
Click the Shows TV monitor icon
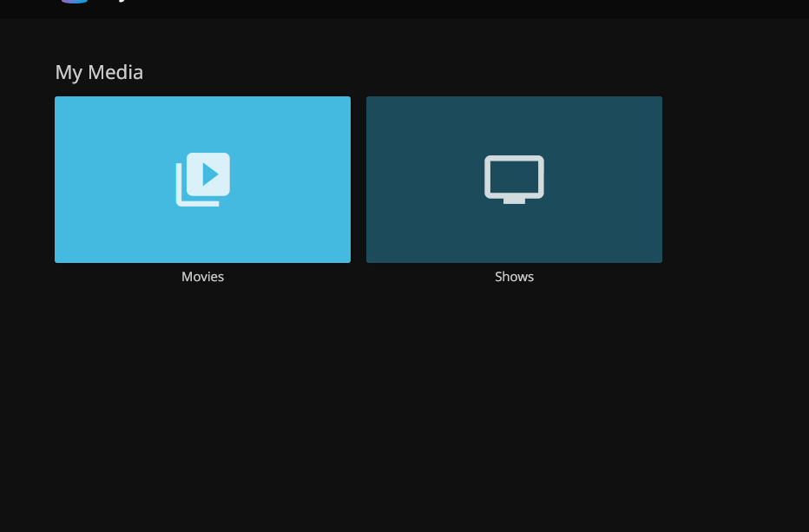514,178
